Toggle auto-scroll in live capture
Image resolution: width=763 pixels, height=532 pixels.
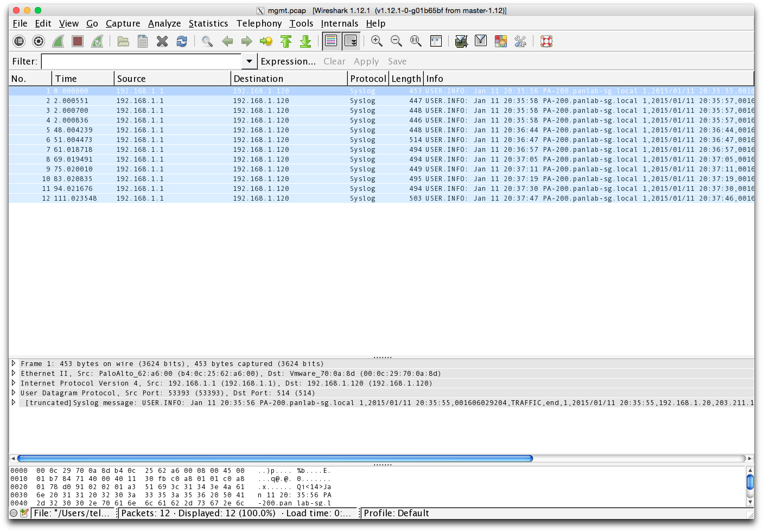351,41
